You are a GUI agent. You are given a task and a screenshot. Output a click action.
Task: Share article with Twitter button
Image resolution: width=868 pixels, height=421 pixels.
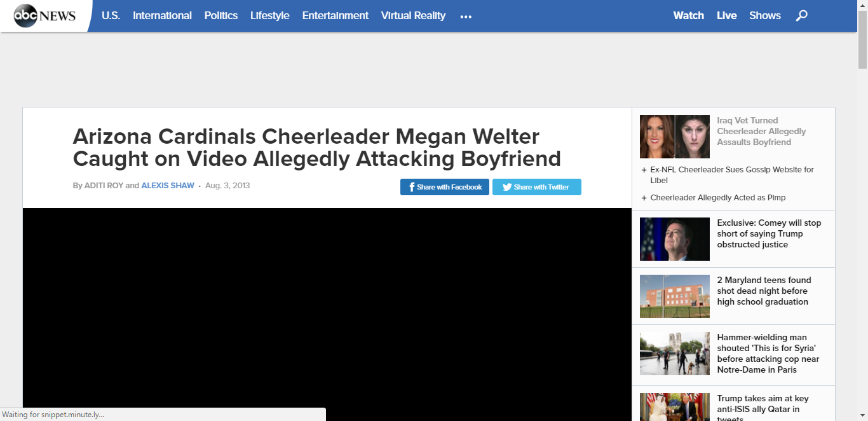click(x=537, y=187)
